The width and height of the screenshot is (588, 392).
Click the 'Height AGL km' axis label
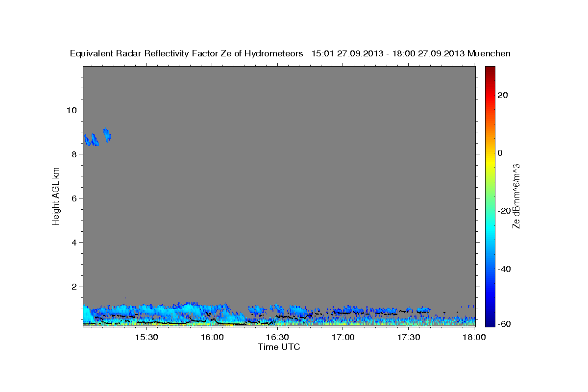pyautogui.click(x=56, y=196)
